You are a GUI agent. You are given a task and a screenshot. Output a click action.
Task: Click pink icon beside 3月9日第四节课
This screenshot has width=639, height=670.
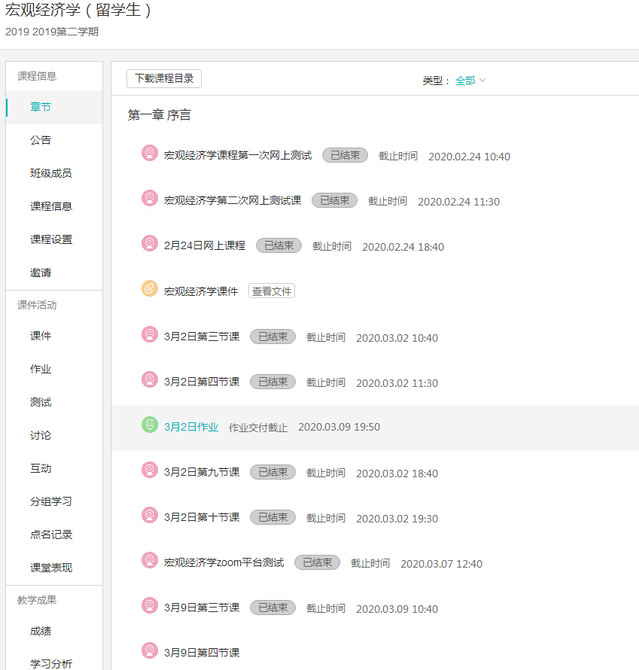[x=149, y=651]
